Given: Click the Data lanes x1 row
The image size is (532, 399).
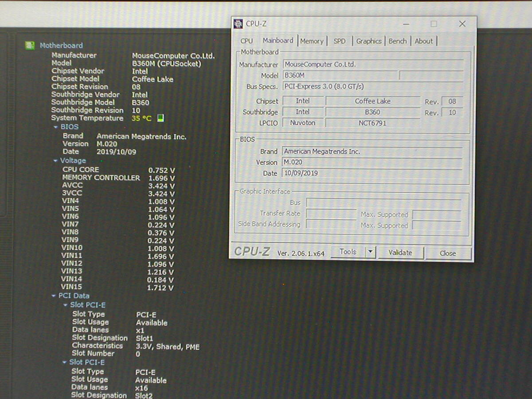Looking at the screenshot, I should [108, 330].
